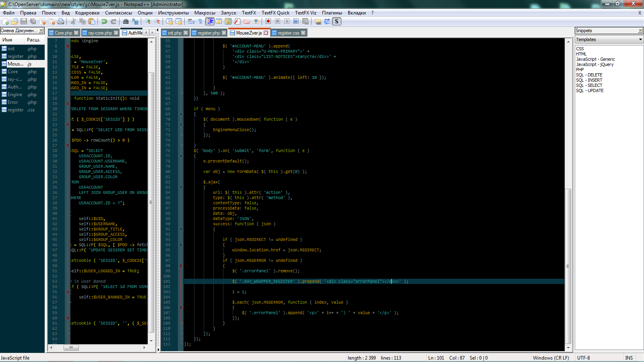Click the Playback macro icon

287,21
